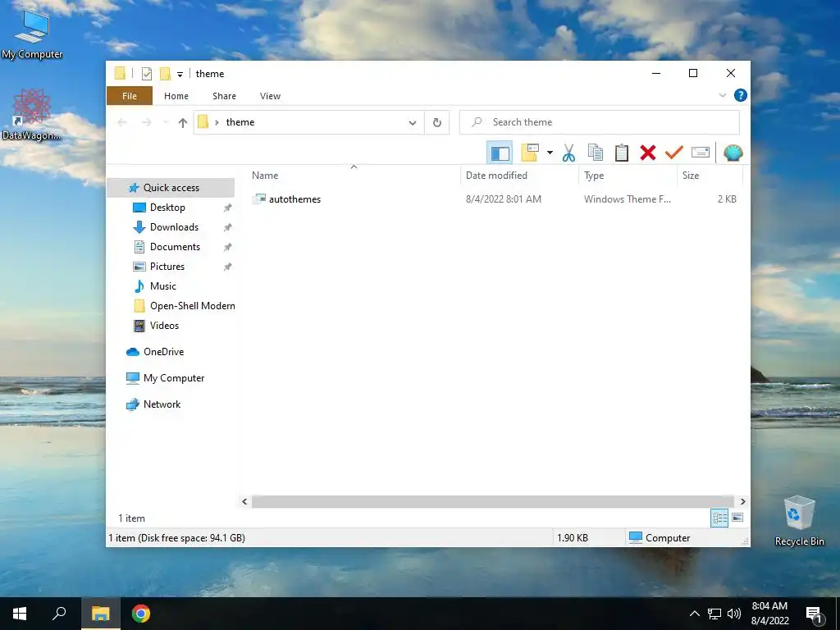Open the recent locations dropdown
The image size is (840, 630).
166,123
